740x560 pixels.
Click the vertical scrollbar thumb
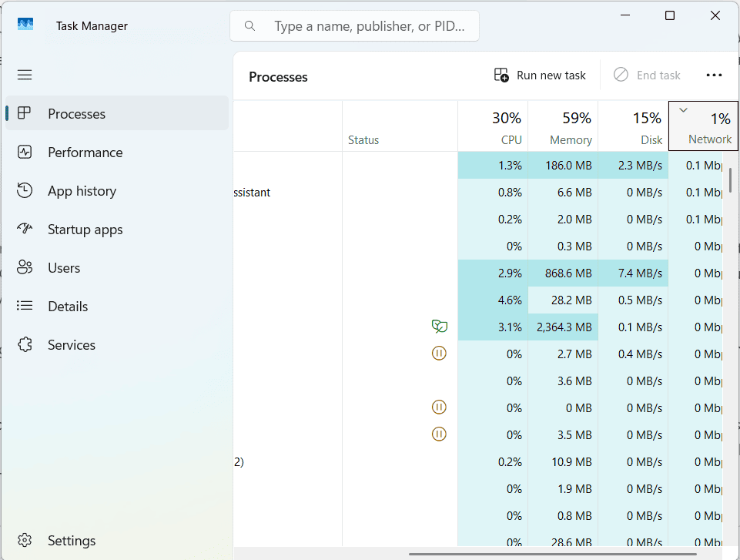pos(730,180)
